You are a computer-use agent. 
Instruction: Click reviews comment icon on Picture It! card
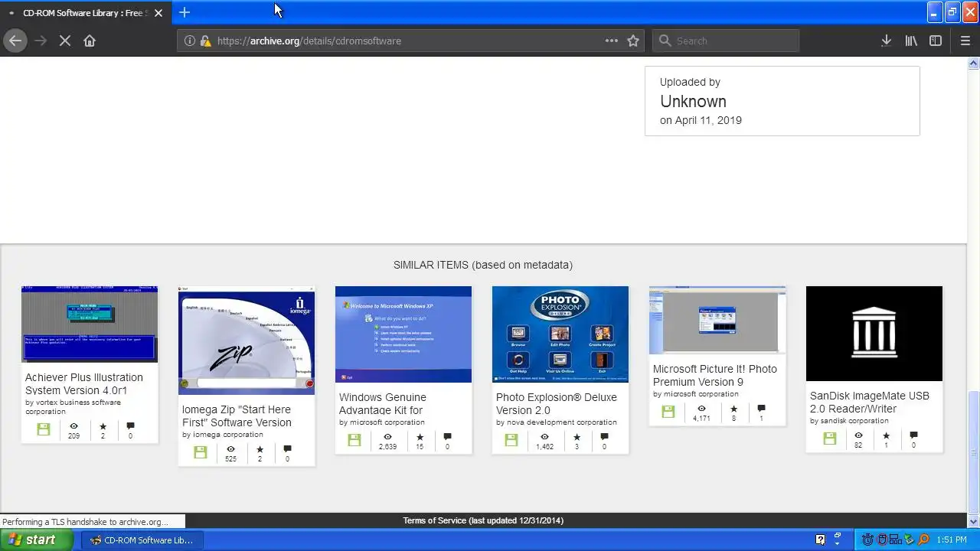pos(761,409)
